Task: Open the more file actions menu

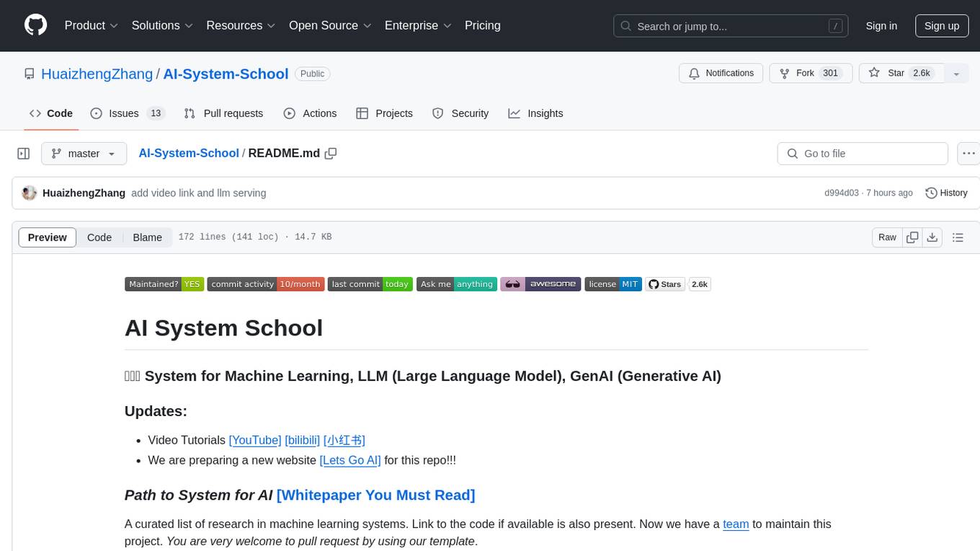Action: click(968, 154)
